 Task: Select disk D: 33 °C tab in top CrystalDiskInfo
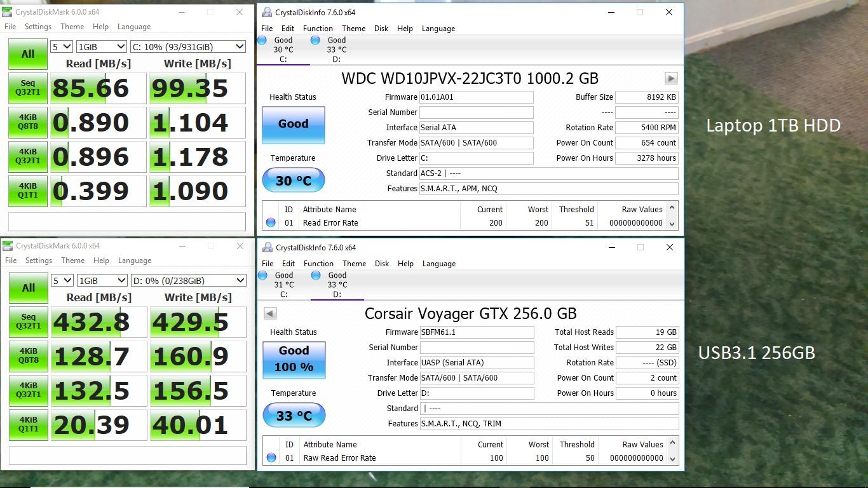(x=336, y=50)
